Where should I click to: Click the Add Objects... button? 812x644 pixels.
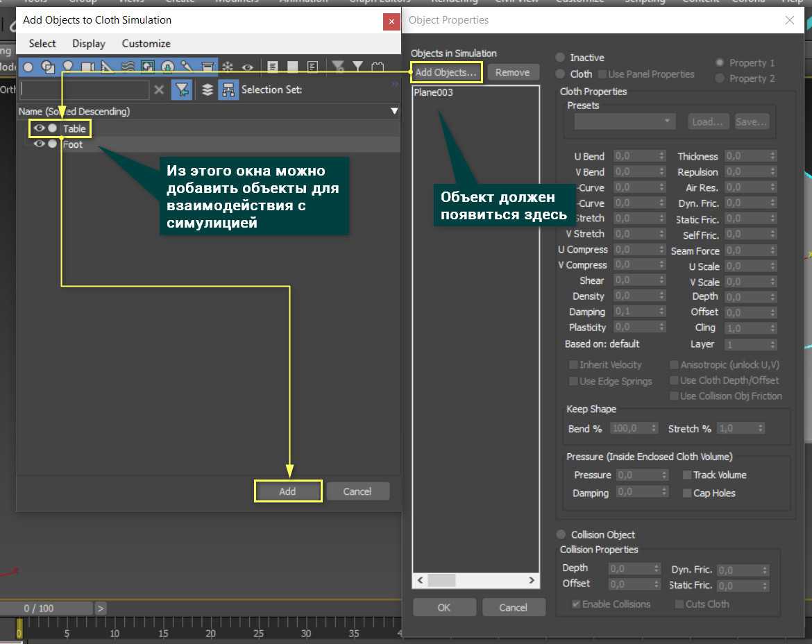tap(446, 72)
